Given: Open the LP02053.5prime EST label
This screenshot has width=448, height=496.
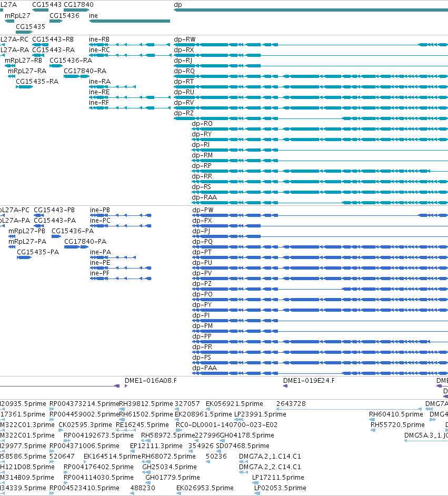Looking at the screenshot, I should click(280, 488).
